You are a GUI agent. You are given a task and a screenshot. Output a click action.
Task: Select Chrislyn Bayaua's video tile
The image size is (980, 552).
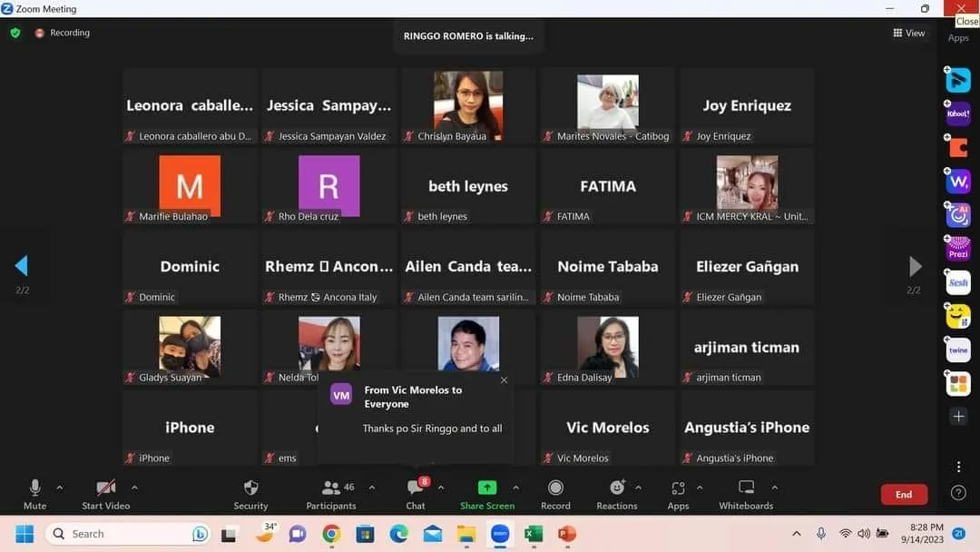click(468, 106)
